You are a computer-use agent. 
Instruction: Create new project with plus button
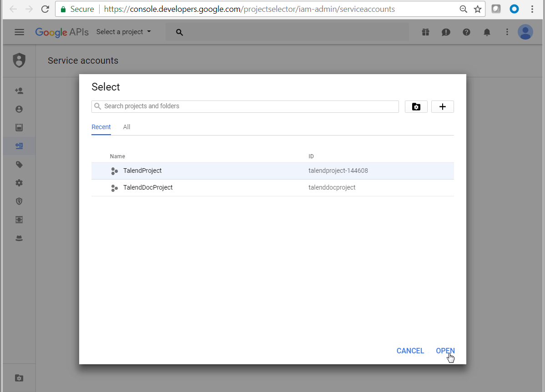(x=442, y=107)
